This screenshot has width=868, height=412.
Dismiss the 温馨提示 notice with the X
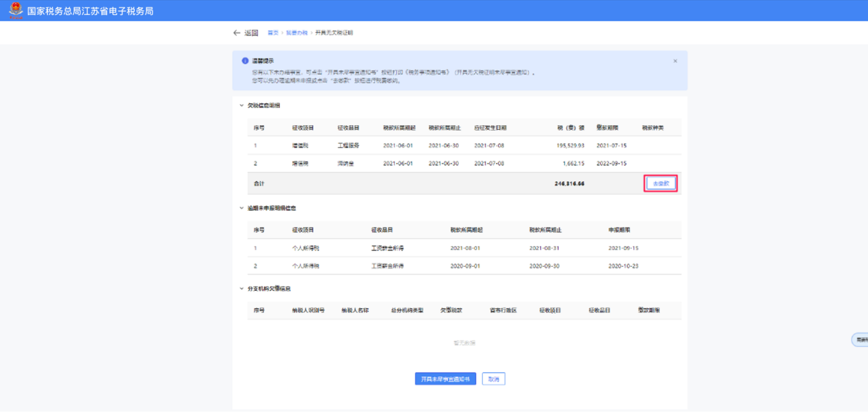[675, 61]
